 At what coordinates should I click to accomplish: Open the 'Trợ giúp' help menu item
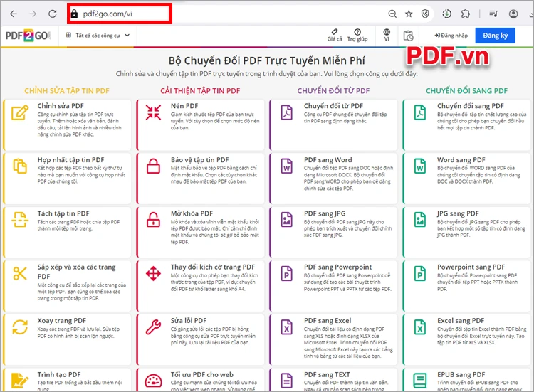point(357,36)
